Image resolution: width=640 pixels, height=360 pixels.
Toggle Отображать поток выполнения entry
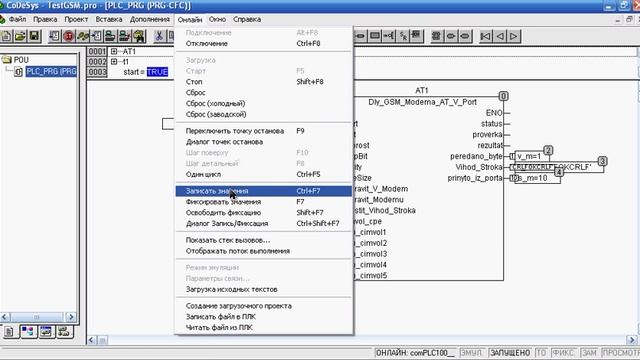click(x=264, y=251)
